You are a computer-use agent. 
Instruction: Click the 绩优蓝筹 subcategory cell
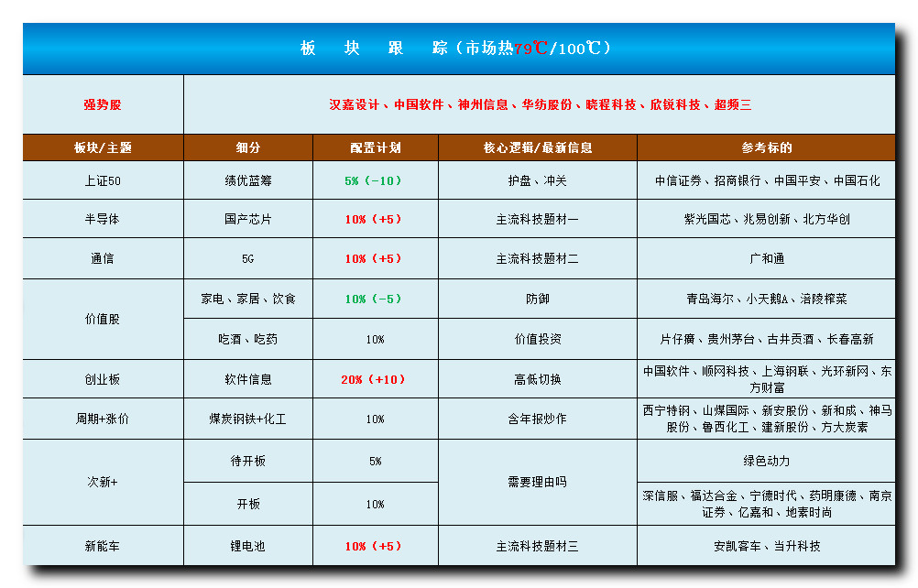coord(247,180)
